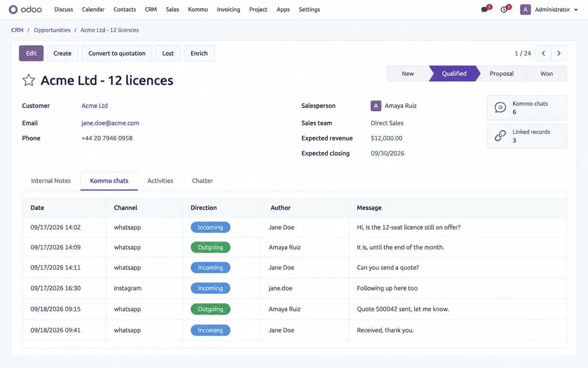
Task: Go to next record arrow
Action: [559, 53]
